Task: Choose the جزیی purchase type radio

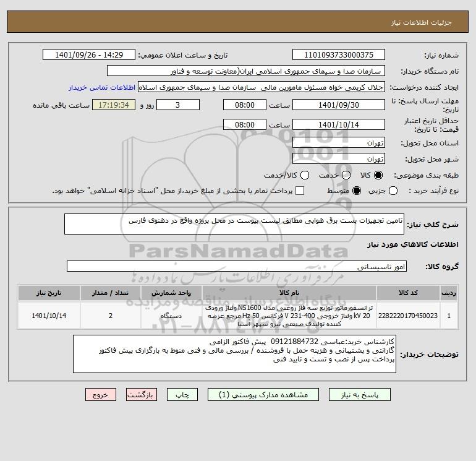Action: point(393,191)
